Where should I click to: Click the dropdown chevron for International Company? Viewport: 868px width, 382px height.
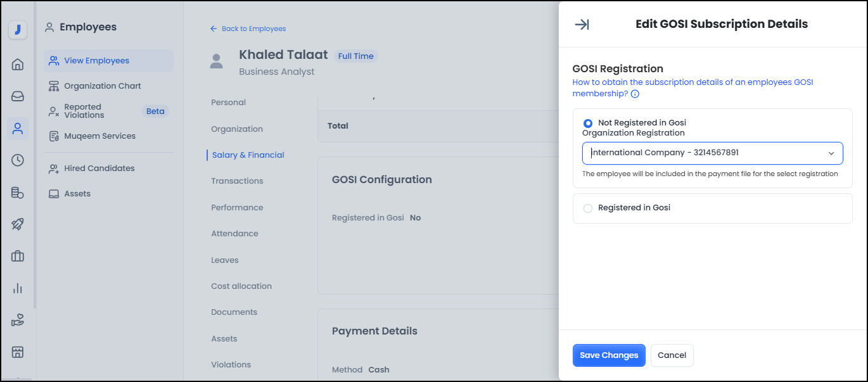(x=831, y=153)
